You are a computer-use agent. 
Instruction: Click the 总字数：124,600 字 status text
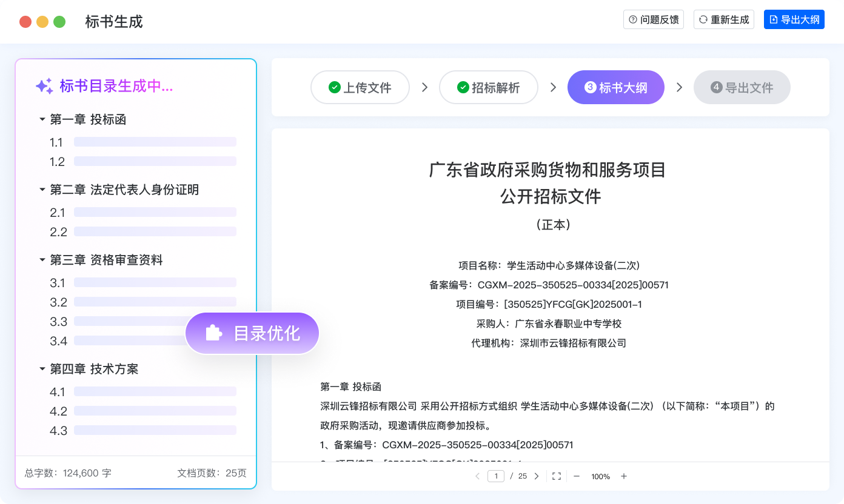tap(68, 473)
